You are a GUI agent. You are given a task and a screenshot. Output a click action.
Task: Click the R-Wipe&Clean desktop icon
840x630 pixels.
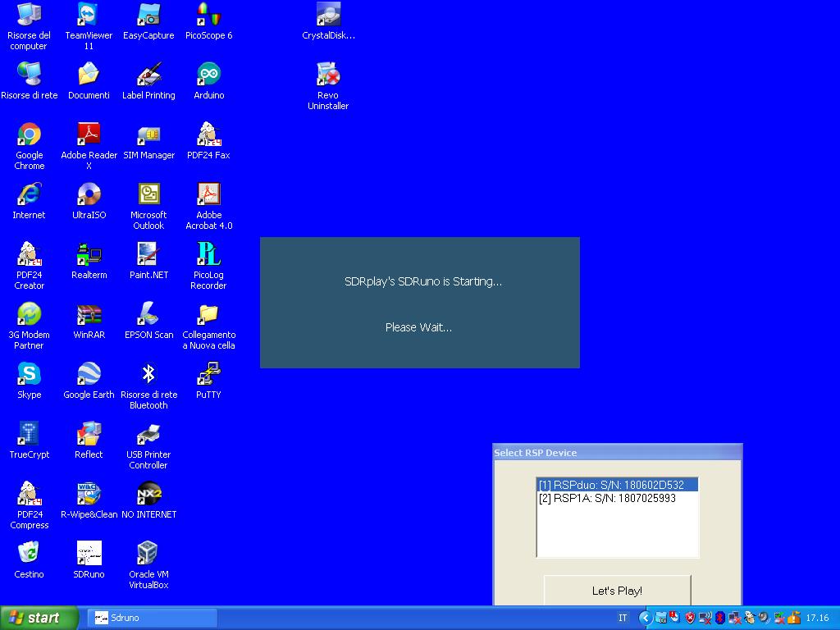(89, 494)
